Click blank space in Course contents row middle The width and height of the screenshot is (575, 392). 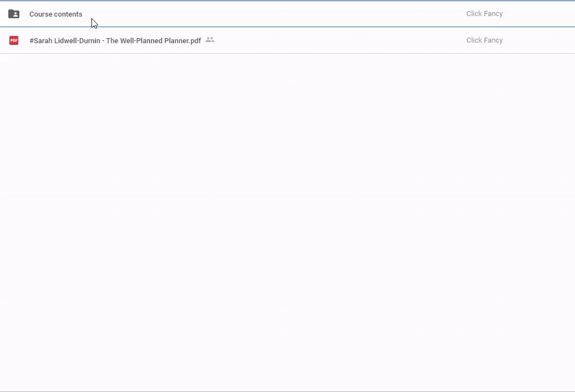[277, 14]
